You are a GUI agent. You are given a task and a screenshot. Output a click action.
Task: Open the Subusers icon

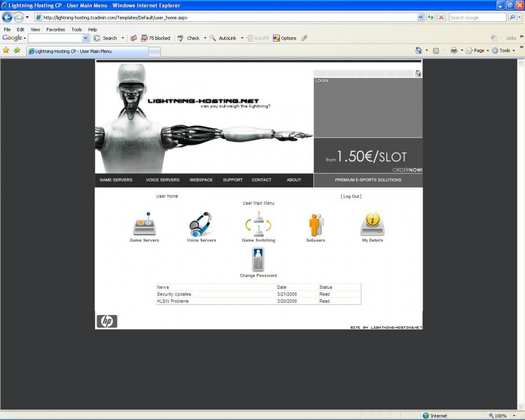pos(316,224)
